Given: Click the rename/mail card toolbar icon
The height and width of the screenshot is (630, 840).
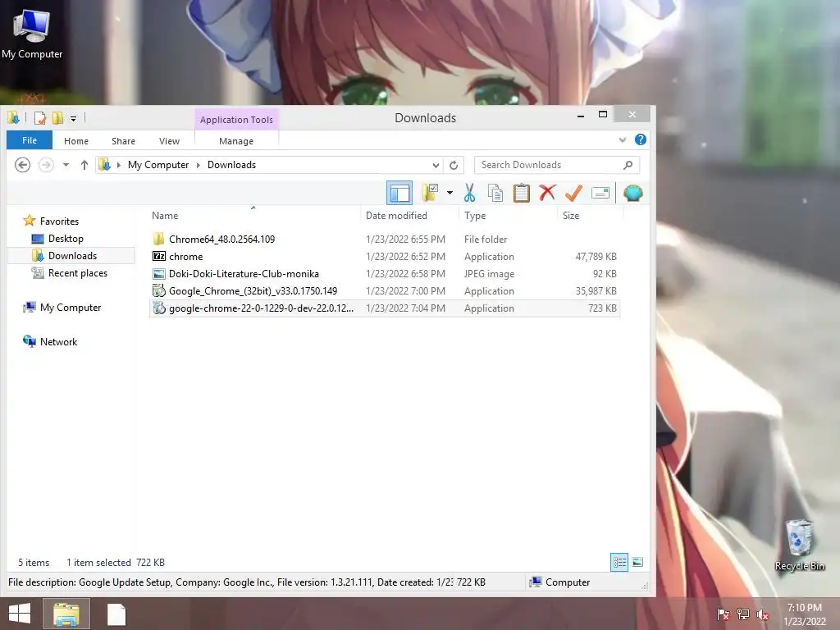Looking at the screenshot, I should pyautogui.click(x=600, y=193).
